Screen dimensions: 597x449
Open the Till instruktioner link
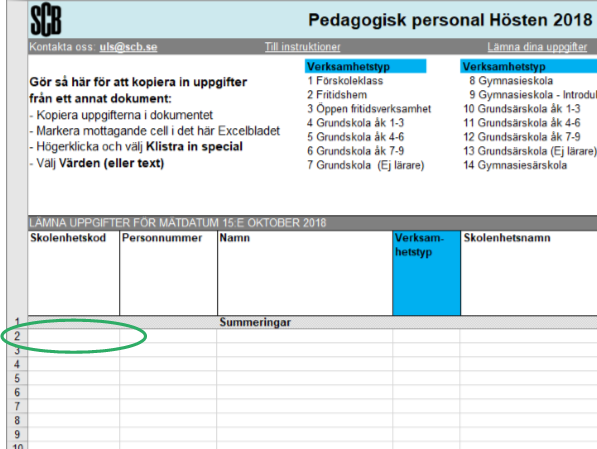[303, 47]
